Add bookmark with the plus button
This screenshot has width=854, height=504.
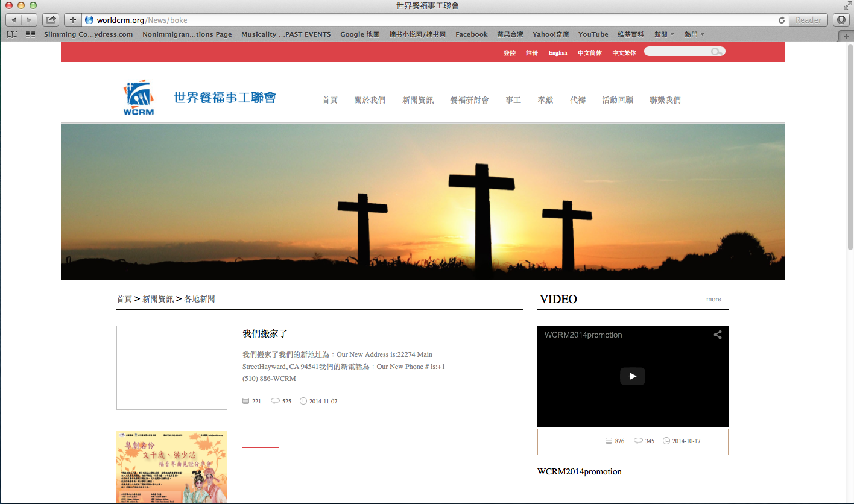pos(72,20)
